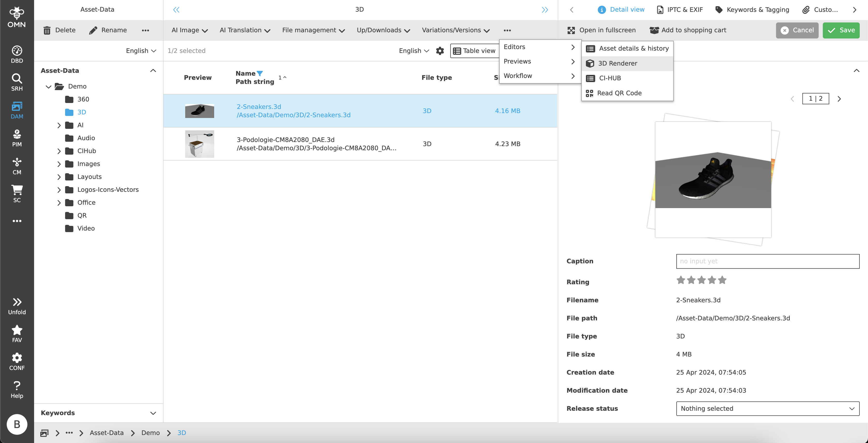Screen dimensions: 868x443
Task: Click Open in fullscreen
Action: pyautogui.click(x=601, y=30)
